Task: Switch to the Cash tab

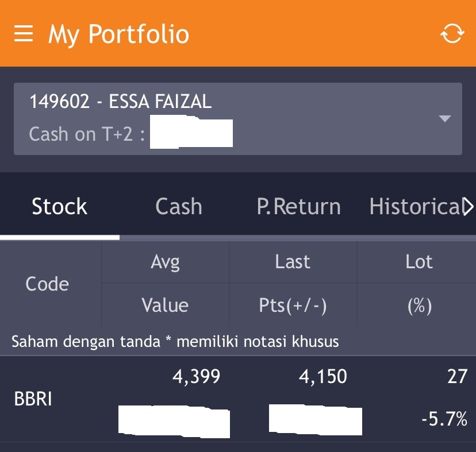Action: point(178,206)
